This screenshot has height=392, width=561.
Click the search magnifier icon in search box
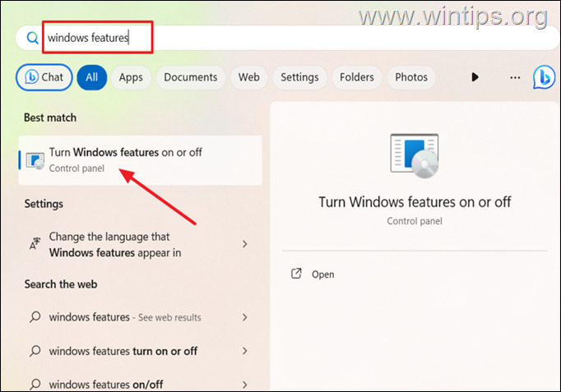[x=33, y=38]
